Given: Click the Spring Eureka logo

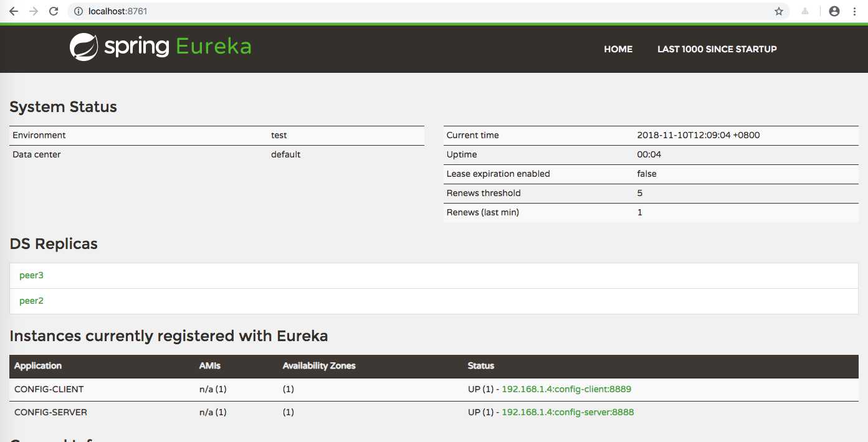Looking at the screenshot, I should click(x=160, y=47).
